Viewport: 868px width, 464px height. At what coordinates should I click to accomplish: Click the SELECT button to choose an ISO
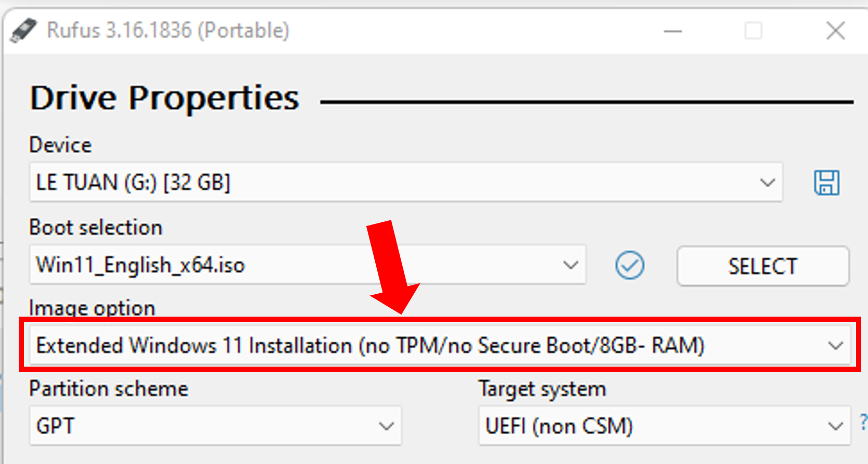point(762,266)
